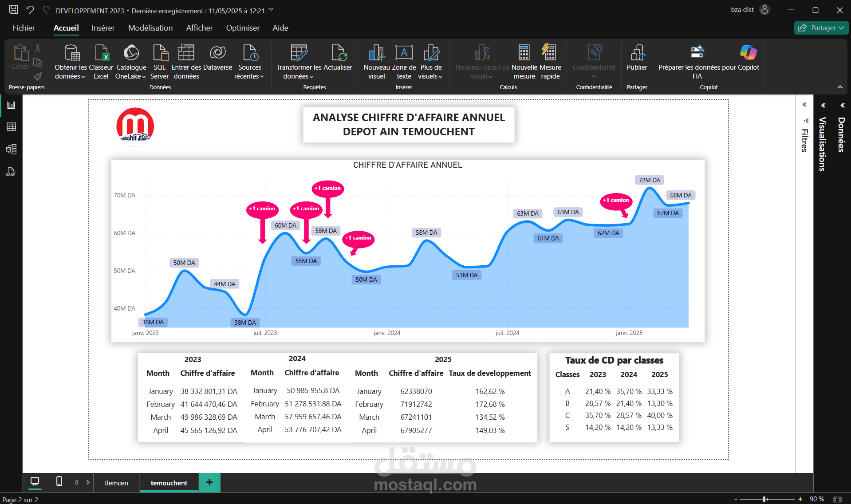
Task: Switch to the Insérer ribbon tab
Action: tap(103, 28)
